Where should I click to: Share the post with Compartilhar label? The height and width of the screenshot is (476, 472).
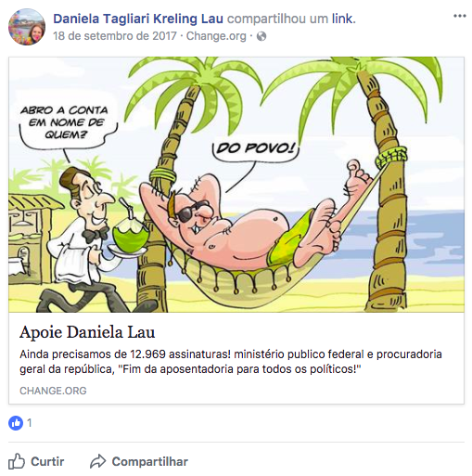(150, 462)
